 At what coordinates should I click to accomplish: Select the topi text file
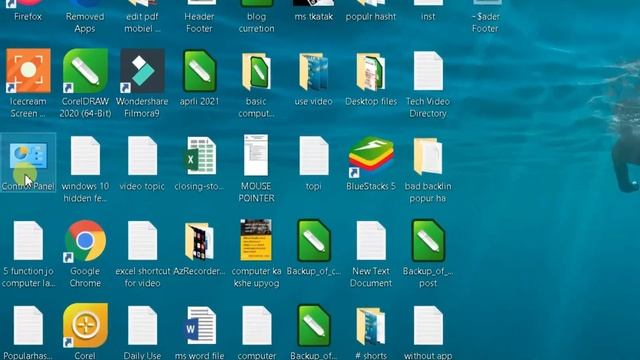pos(313,156)
